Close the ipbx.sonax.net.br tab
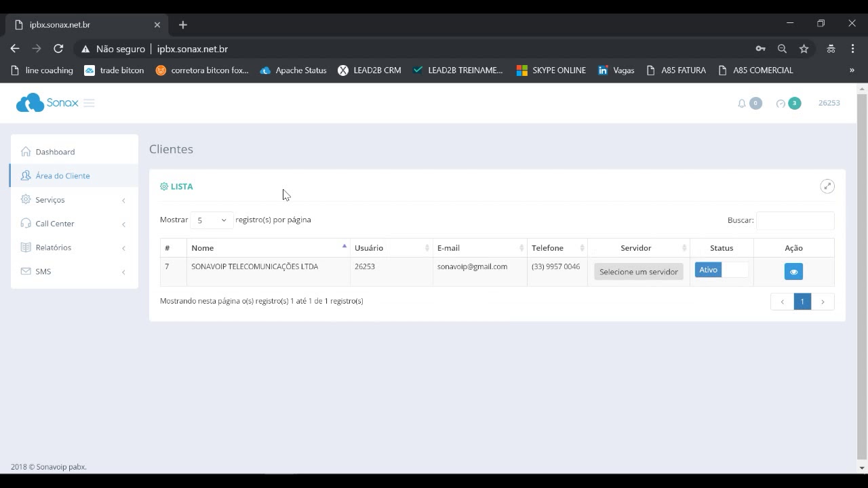 click(x=157, y=24)
